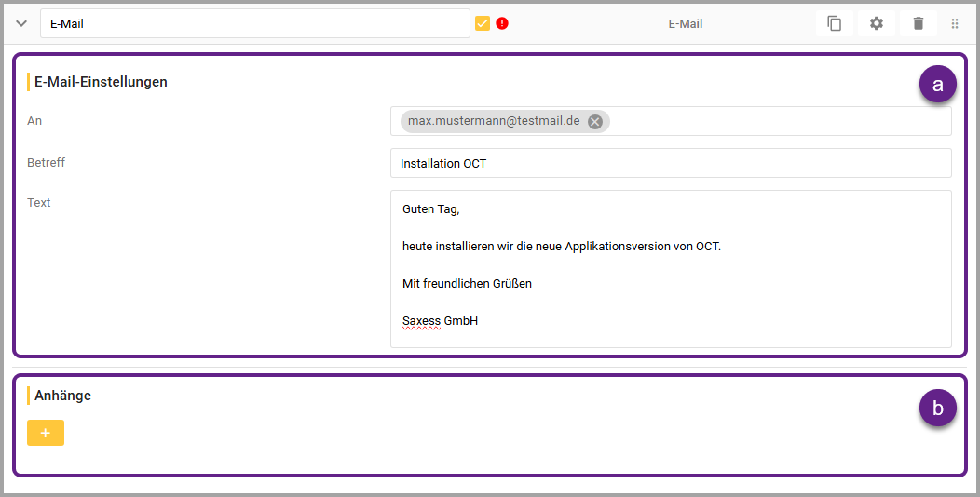Open step settings via the gear icon
The height and width of the screenshot is (497, 980).
pos(876,23)
